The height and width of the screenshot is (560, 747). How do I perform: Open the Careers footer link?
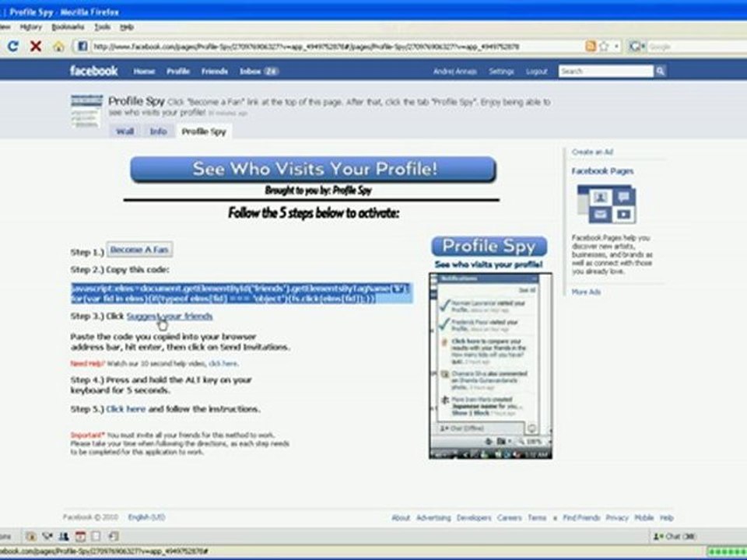pos(509,518)
